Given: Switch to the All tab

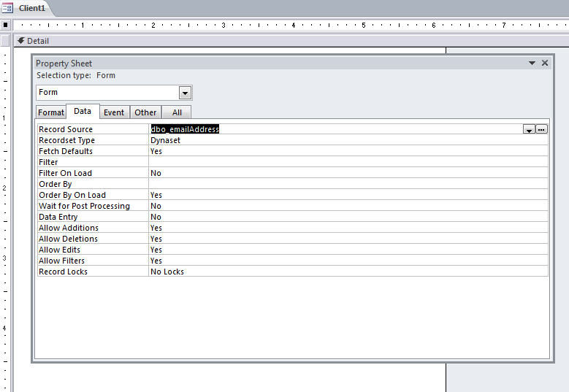Looking at the screenshot, I should coord(177,112).
